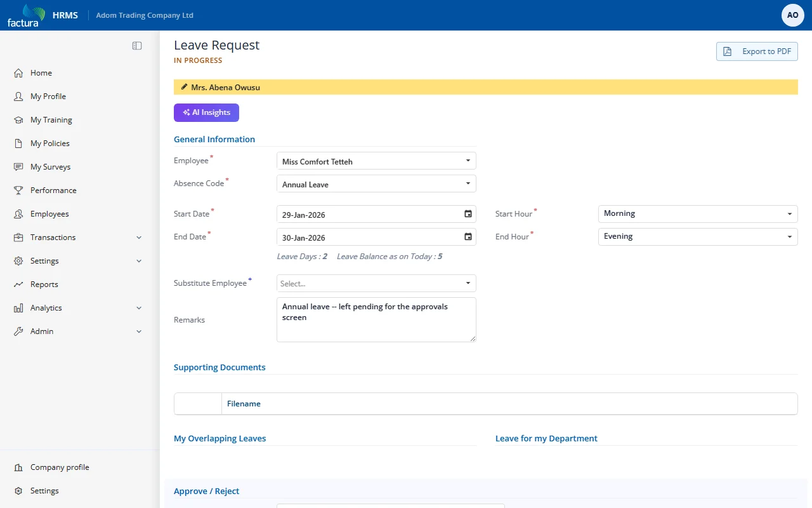Image resolution: width=812 pixels, height=508 pixels.
Task: Open the Substitute Employee dropdown
Action: coord(376,283)
